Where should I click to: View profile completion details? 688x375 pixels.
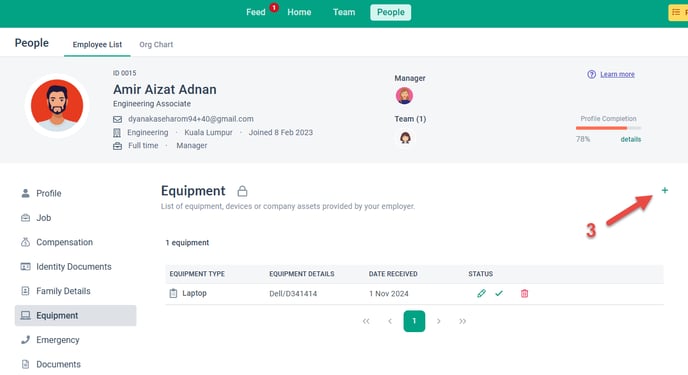pyautogui.click(x=631, y=139)
